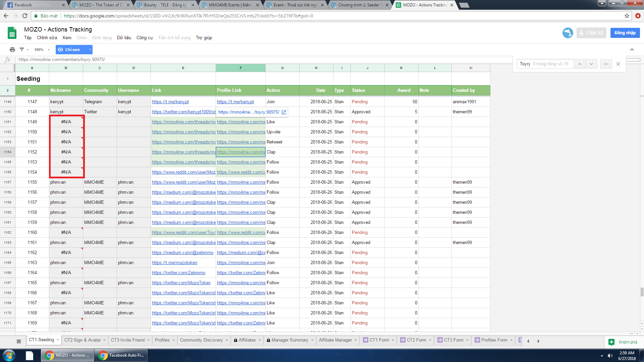Click the find-in-sheet search field
644x362 pixels.
tap(545, 64)
